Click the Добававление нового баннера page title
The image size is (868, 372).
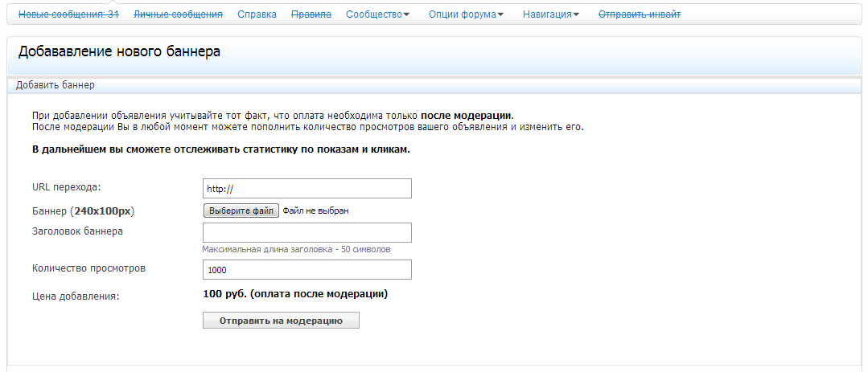(119, 52)
